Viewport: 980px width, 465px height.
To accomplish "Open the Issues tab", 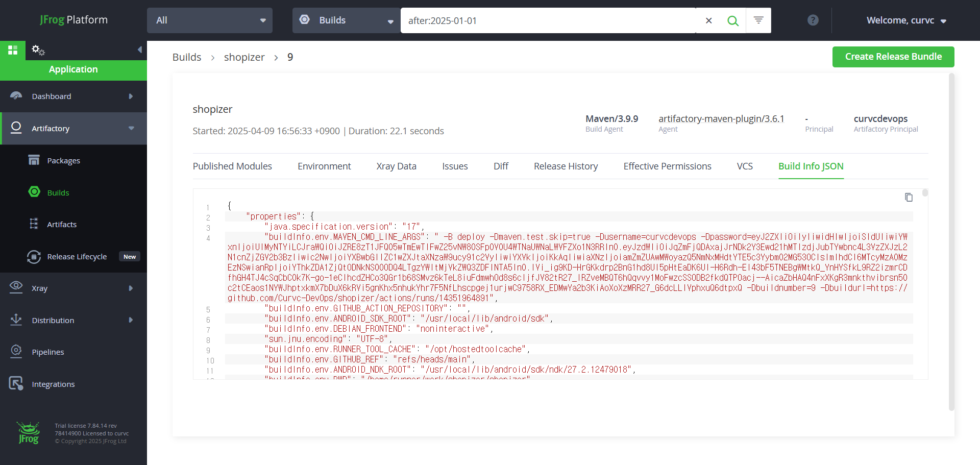I will point(455,166).
